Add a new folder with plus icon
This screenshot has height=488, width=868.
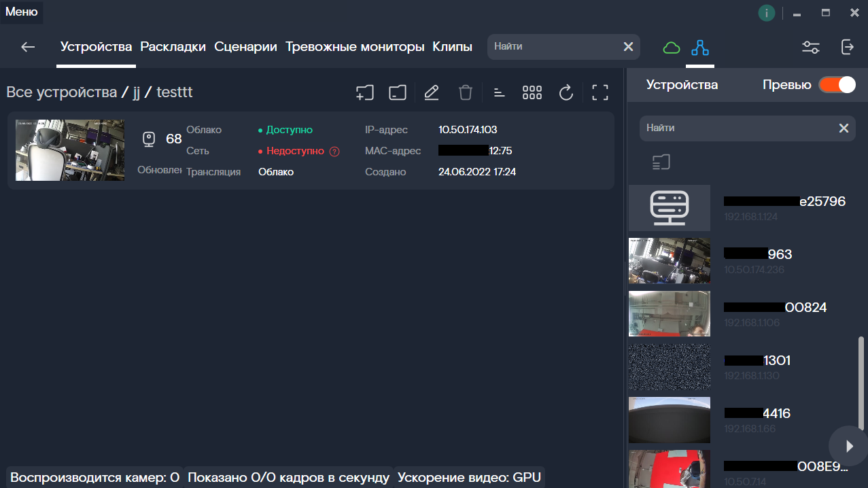pyautogui.click(x=365, y=92)
